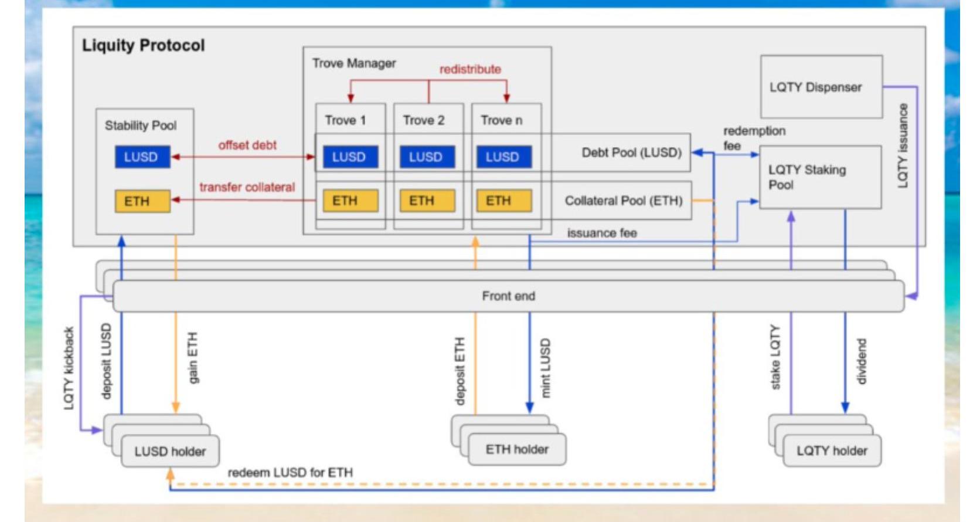Select the offset debt arrow label
The width and height of the screenshot is (980, 522).
247,145
